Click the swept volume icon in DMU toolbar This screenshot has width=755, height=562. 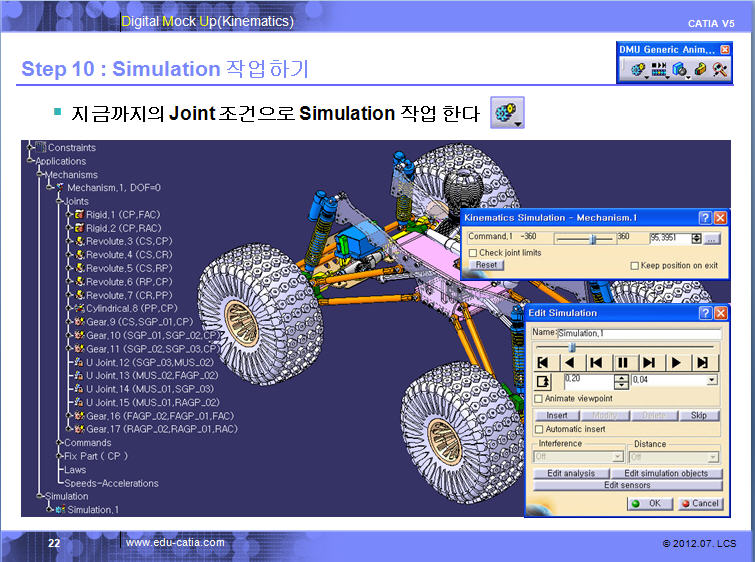coord(680,69)
